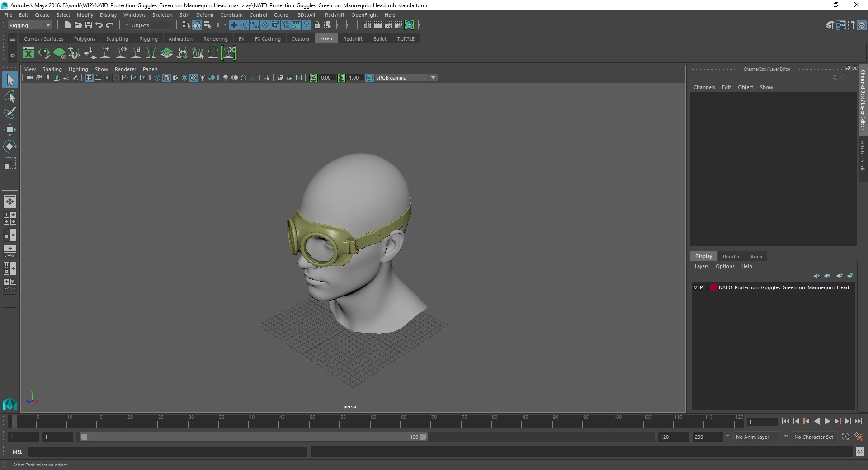The height and width of the screenshot is (470, 868).
Task: Activate the Lasso Select tool
Action: click(x=10, y=97)
